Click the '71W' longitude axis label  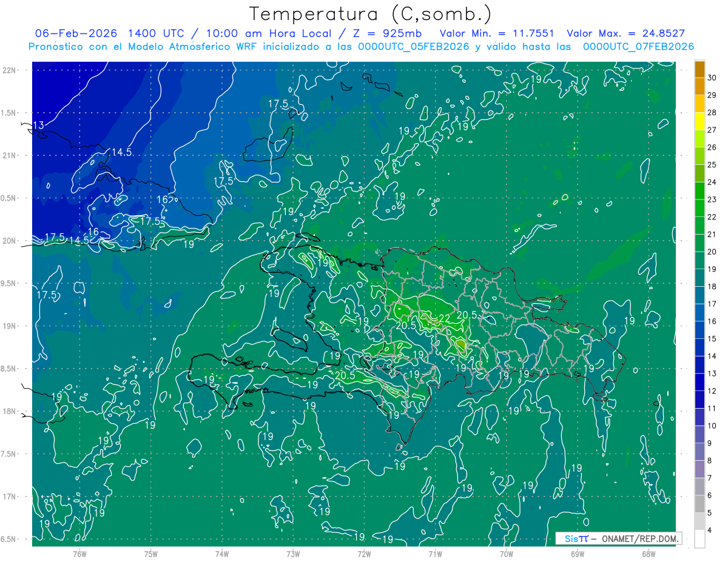click(435, 554)
